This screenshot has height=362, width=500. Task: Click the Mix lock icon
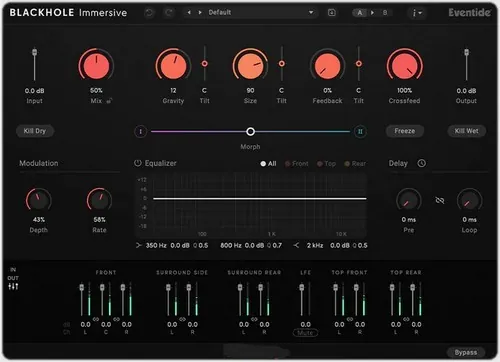109,101
